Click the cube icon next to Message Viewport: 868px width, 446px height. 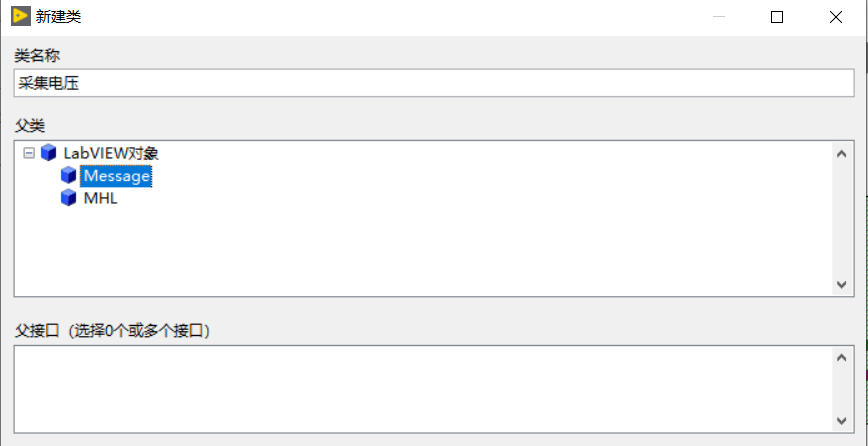click(x=69, y=176)
